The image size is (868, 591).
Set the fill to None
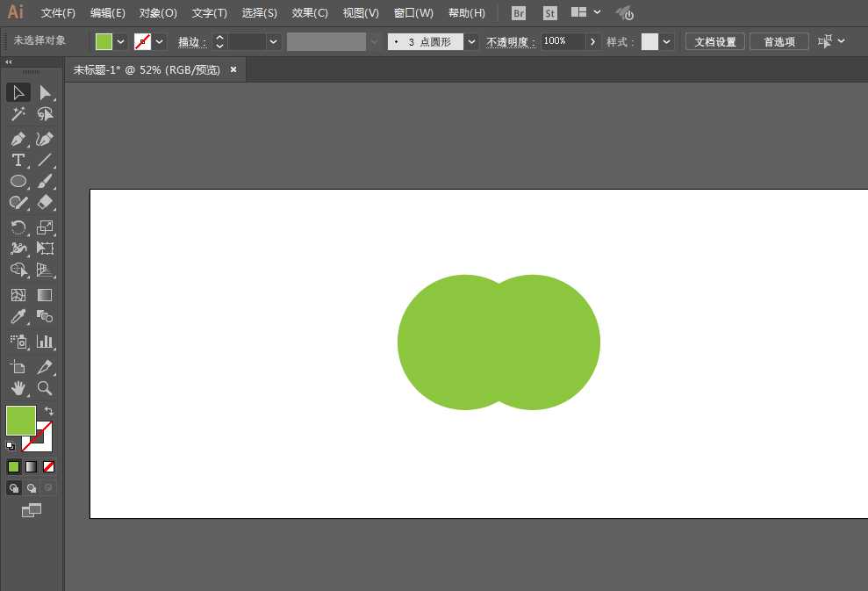coord(49,466)
